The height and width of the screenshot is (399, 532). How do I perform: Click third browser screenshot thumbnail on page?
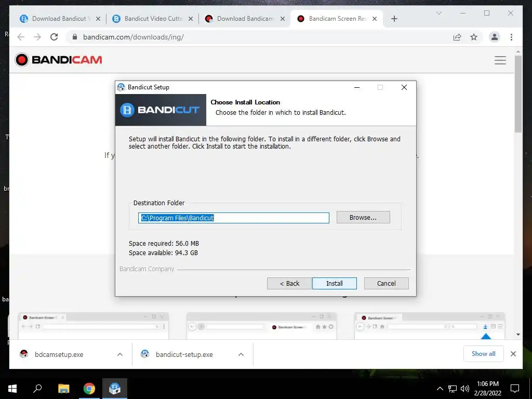[430, 326]
